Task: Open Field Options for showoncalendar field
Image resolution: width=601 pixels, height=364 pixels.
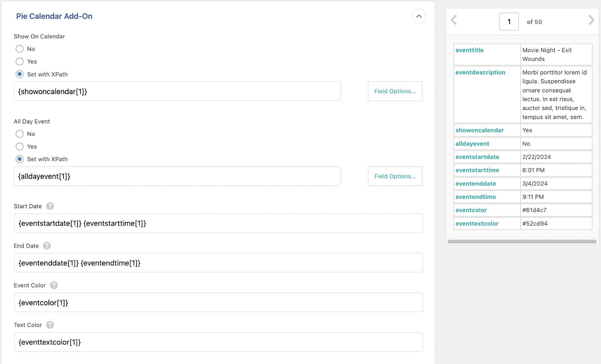Action: 395,91
